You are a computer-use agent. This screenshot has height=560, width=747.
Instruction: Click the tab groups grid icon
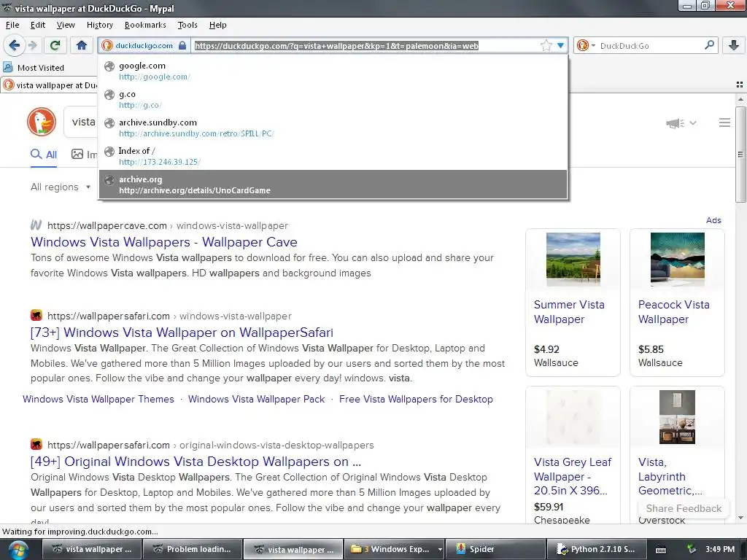coord(740,85)
